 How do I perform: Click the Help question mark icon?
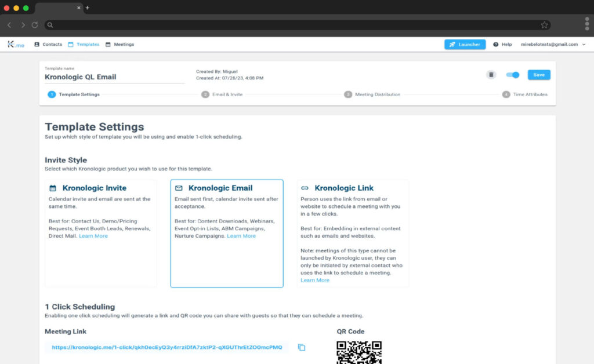pyautogui.click(x=495, y=44)
